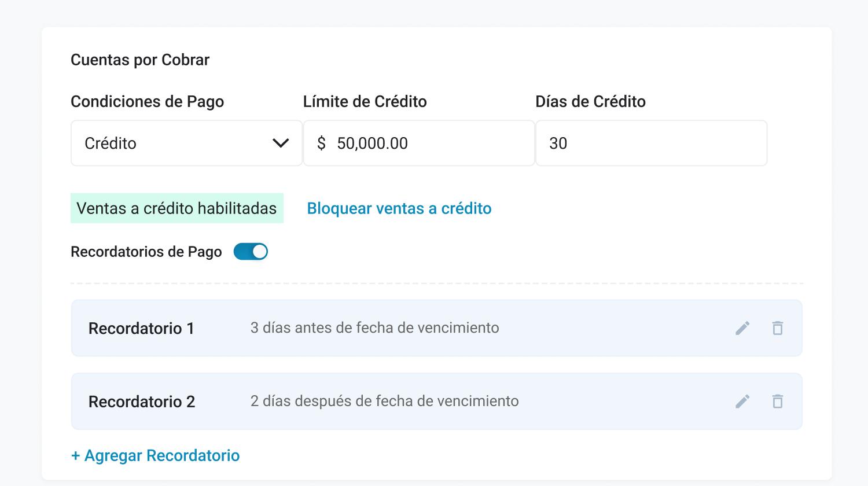Click the 2 días después de vencimiento text

(x=384, y=401)
